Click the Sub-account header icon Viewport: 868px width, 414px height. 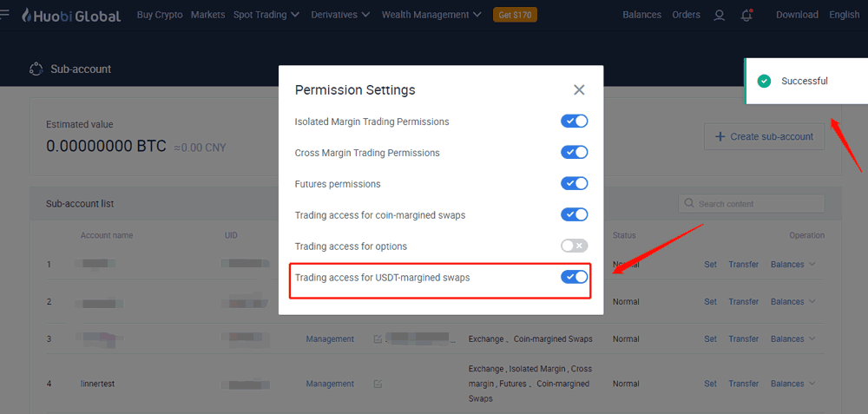(36, 69)
